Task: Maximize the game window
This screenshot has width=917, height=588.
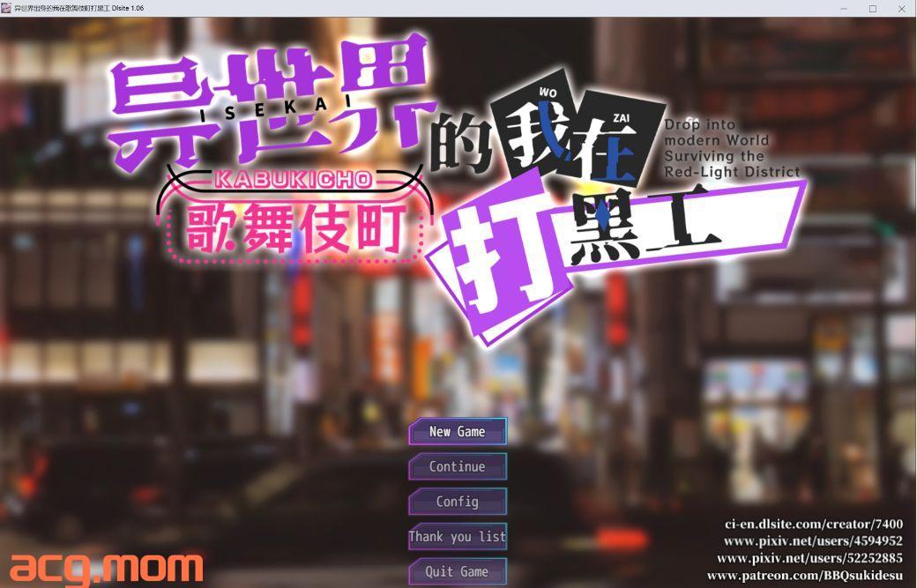Action: [873, 9]
